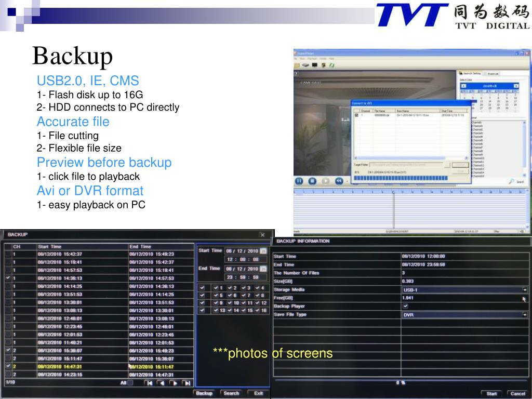The height and width of the screenshot is (399, 532).
Task: Uncheck channel 16 in the channel grid
Action: [x=257, y=310]
